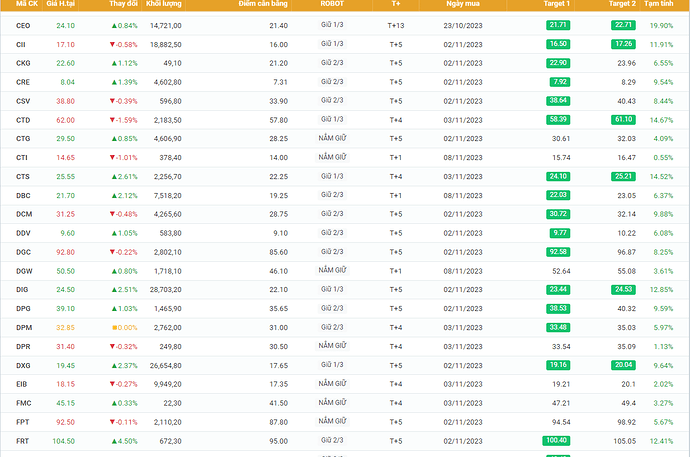The height and width of the screenshot is (457, 690).
Task: Click the T+13 value for CEO
Action: pos(396,26)
